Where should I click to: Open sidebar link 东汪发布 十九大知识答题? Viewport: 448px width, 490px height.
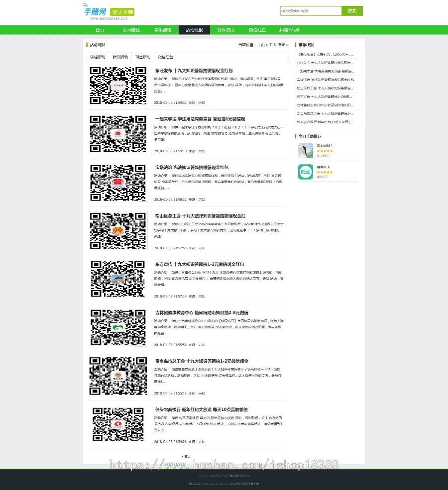326,63
